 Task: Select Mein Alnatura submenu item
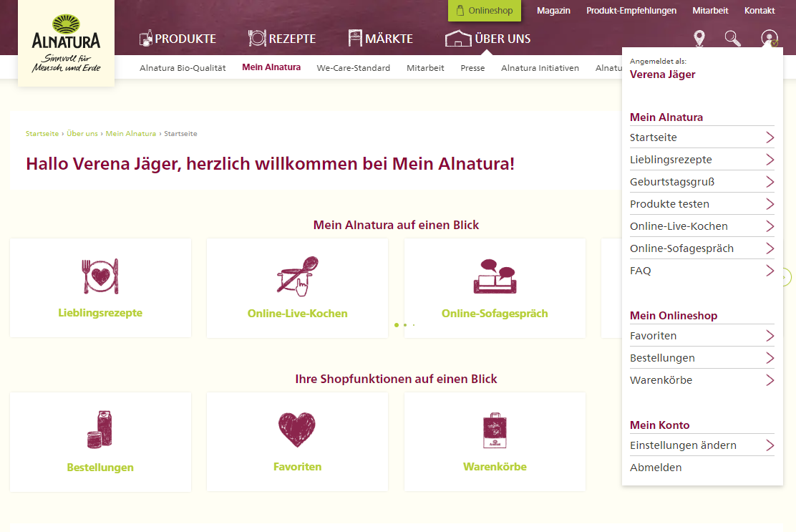point(271,67)
